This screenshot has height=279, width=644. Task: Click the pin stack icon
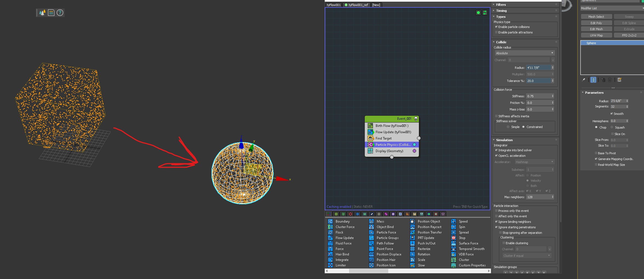tap(583, 80)
